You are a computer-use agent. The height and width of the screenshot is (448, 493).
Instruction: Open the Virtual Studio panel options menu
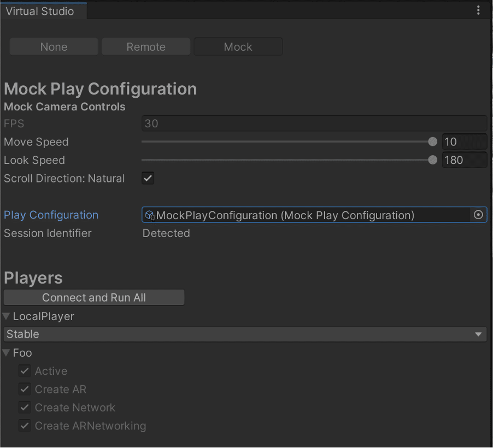point(479,10)
